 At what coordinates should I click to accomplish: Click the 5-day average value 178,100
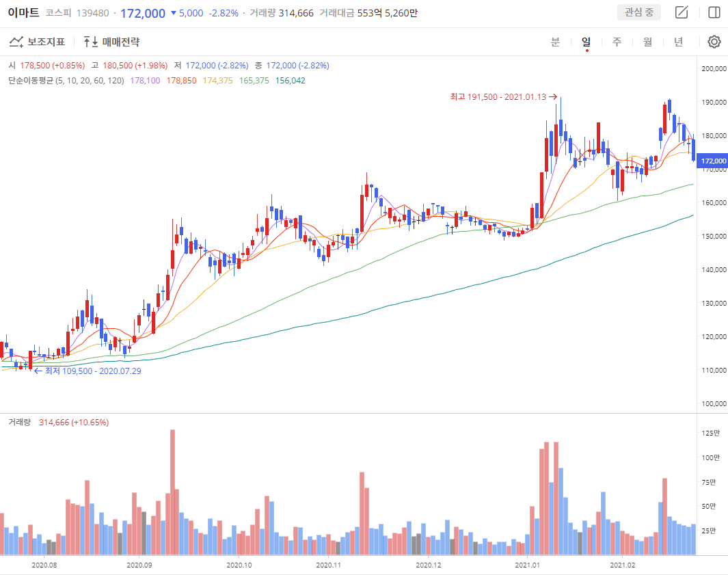[145, 81]
